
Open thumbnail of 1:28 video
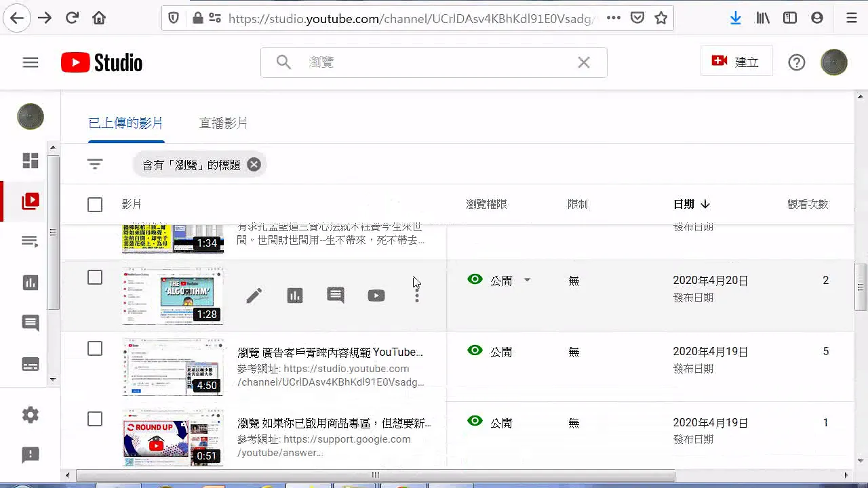[x=173, y=296]
